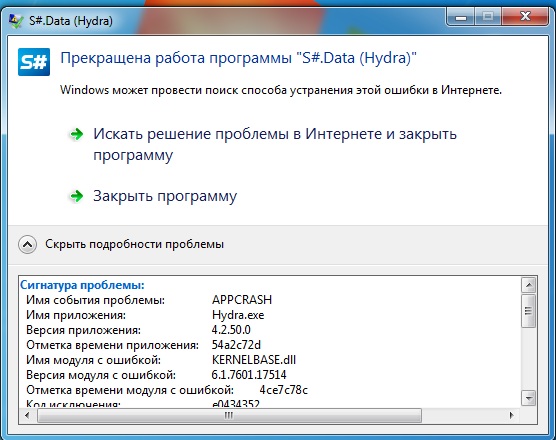The width and height of the screenshot is (556, 440).
Task: Click the title bar window icon
Action: pyautogui.click(x=16, y=21)
